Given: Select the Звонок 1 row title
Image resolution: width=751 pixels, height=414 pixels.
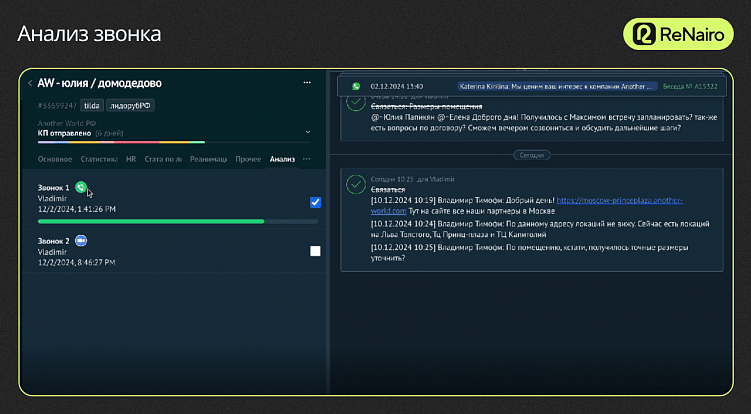Looking at the screenshot, I should 54,188.
